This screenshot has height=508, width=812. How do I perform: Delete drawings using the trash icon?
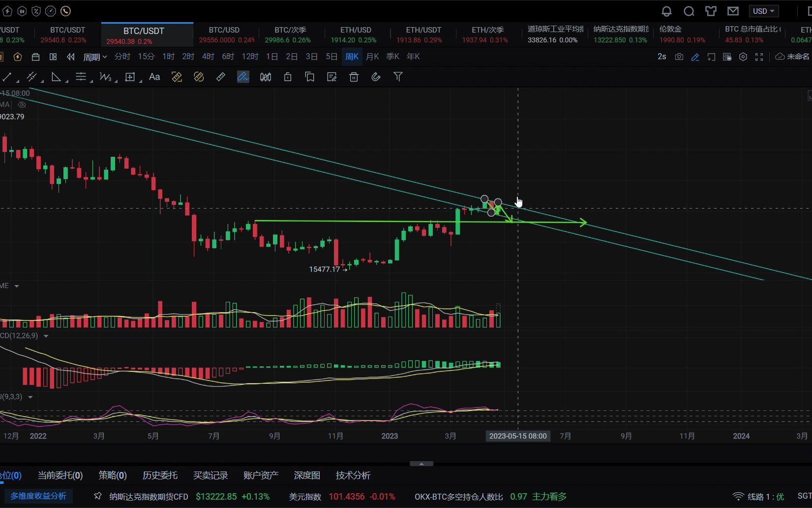point(354,77)
